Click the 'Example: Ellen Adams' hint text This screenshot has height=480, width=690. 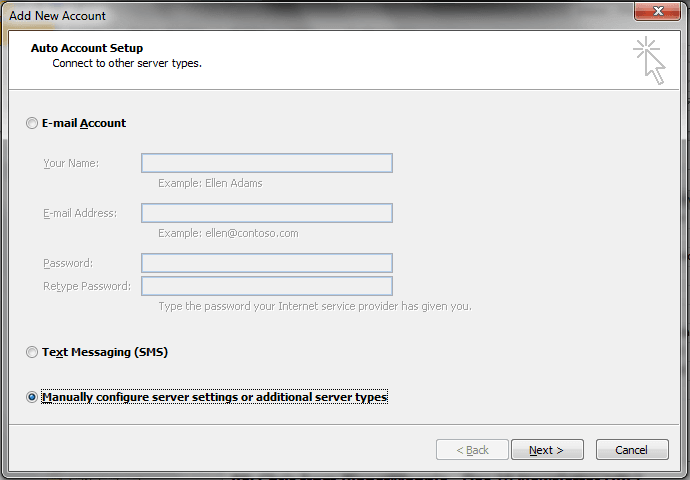tap(210, 183)
